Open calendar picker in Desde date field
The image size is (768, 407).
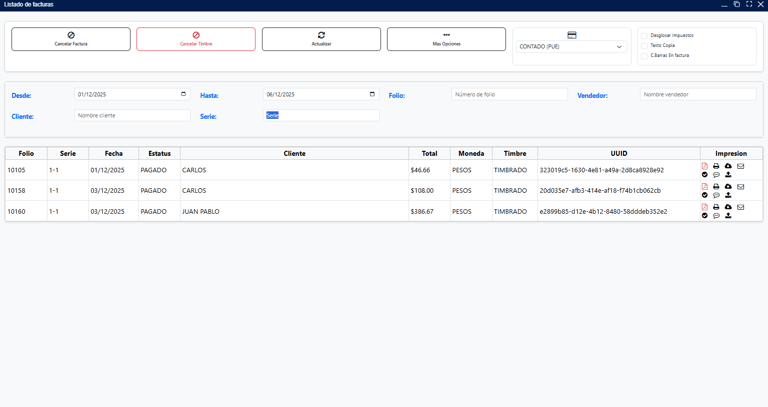184,94
